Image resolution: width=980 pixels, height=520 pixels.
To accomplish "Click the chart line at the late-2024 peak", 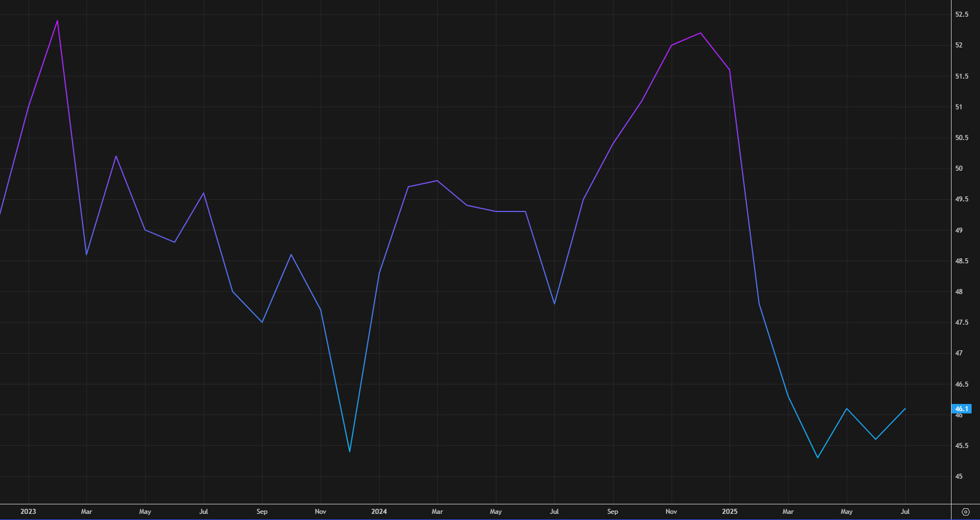I will [700, 33].
